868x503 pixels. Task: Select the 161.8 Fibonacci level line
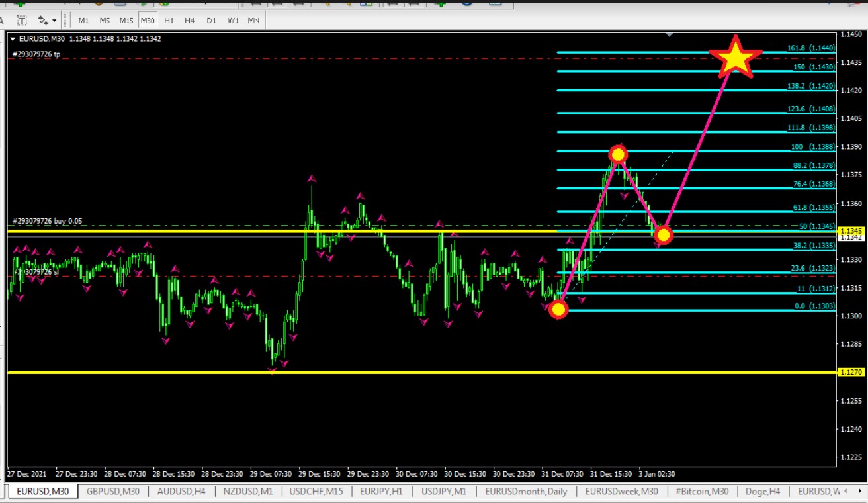click(695, 52)
